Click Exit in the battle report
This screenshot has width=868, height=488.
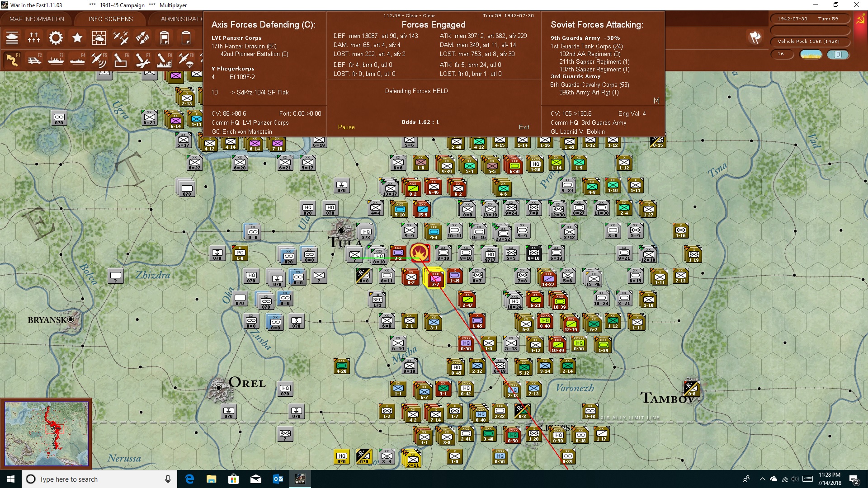pos(524,127)
